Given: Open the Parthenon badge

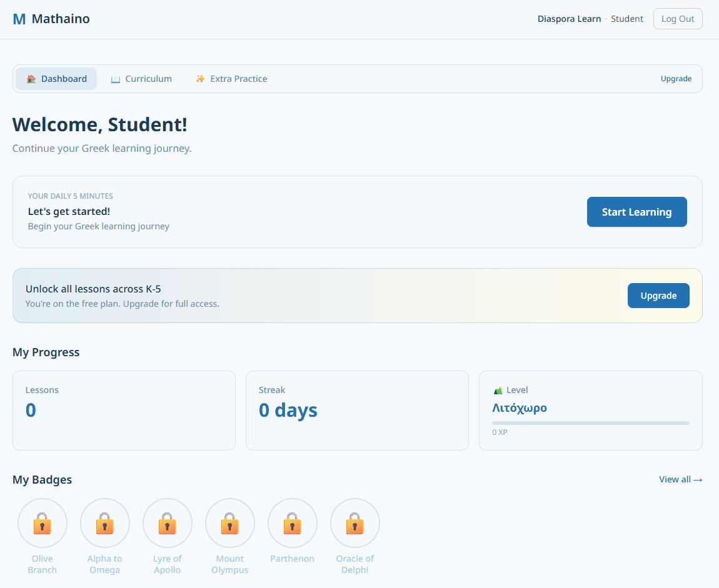Looking at the screenshot, I should tap(292, 523).
